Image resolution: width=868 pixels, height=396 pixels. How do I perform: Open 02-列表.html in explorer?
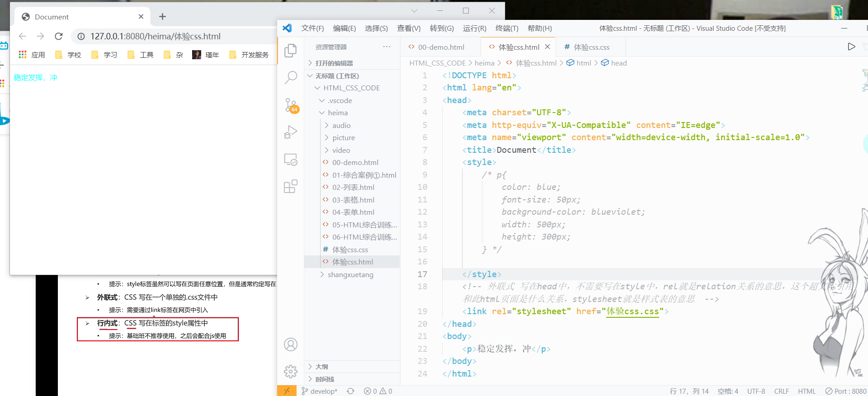pyautogui.click(x=348, y=187)
